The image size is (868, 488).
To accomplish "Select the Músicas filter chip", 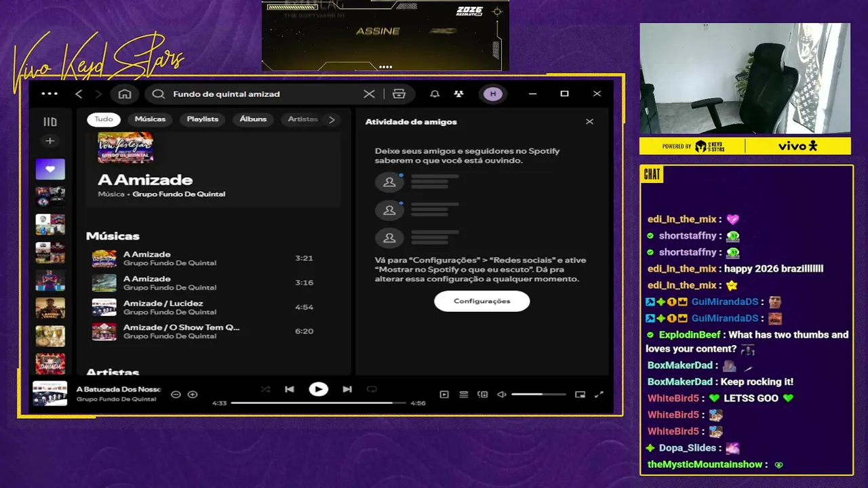I will pos(150,119).
